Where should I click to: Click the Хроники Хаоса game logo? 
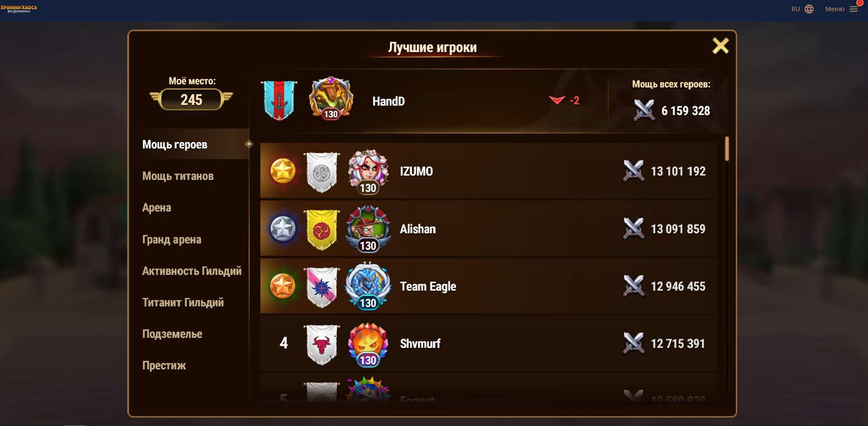click(19, 9)
